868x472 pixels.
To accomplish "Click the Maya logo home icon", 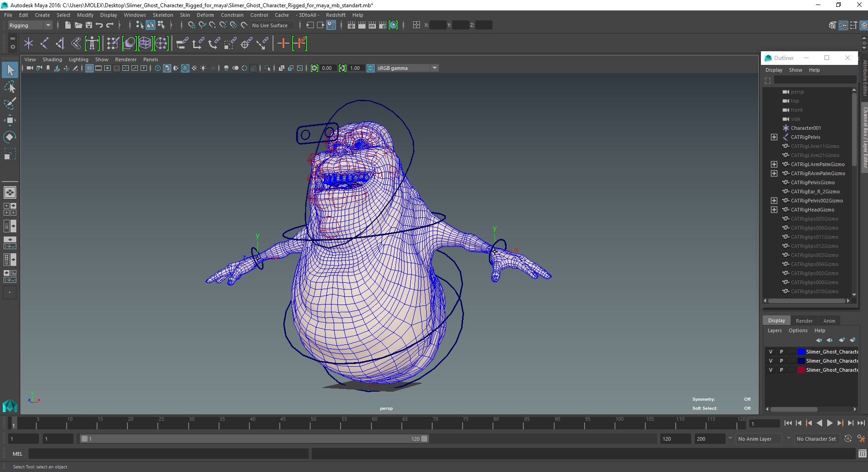I will (10, 405).
